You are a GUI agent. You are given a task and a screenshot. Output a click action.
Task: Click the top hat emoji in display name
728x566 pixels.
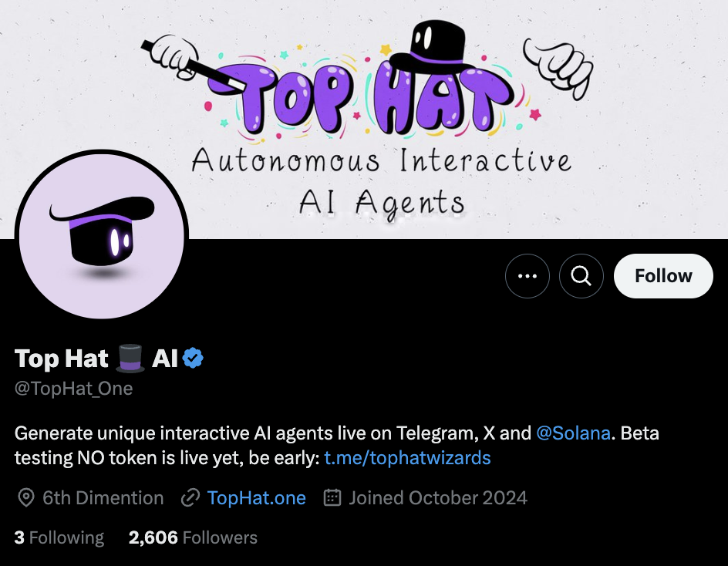coord(130,358)
